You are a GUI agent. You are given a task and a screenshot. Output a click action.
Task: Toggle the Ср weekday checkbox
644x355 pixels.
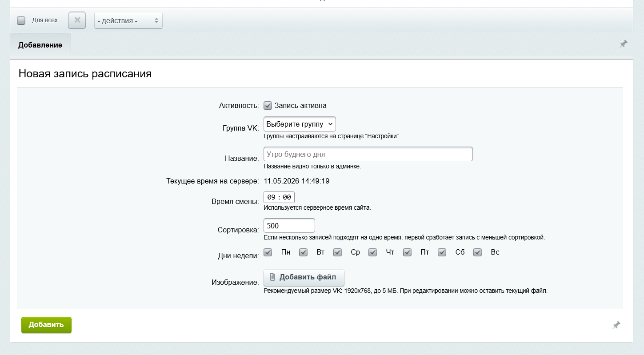[337, 252]
